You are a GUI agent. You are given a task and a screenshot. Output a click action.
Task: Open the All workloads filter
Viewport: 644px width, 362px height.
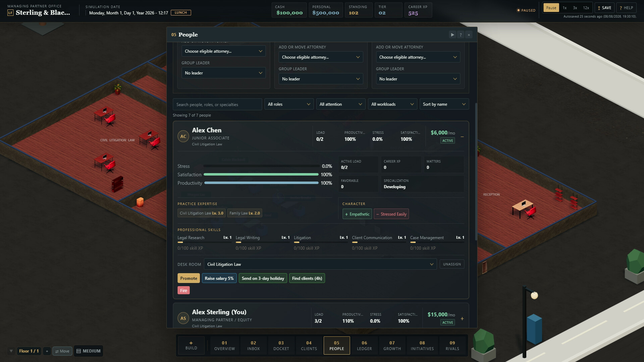pyautogui.click(x=392, y=104)
